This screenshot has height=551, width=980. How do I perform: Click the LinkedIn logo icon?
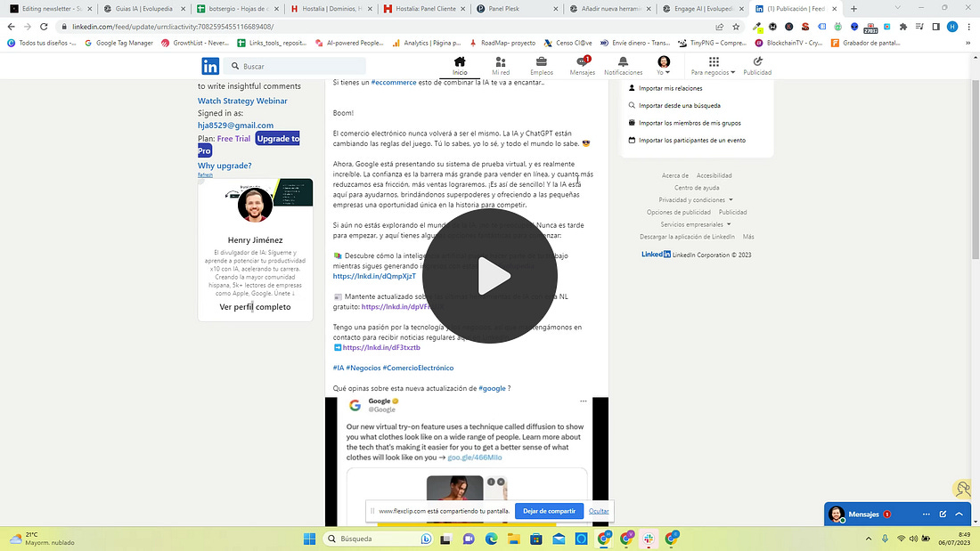coord(210,66)
